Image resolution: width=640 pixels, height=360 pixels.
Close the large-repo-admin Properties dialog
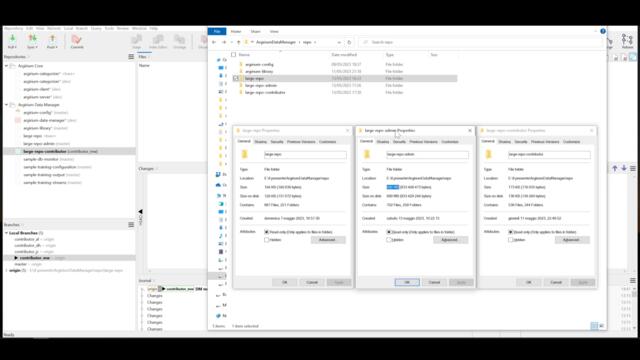(x=470, y=131)
